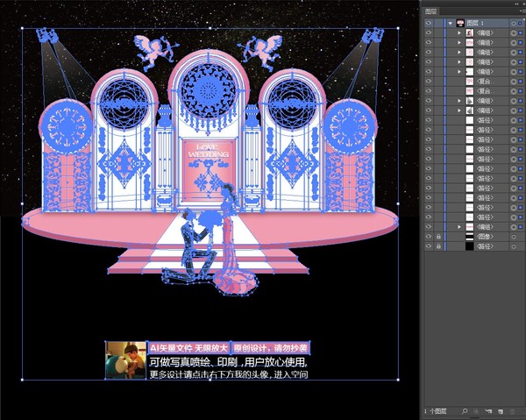Click selection square of the fifth <编组> row
Image resolution: width=526 pixels, height=420 pixels.
[521, 72]
